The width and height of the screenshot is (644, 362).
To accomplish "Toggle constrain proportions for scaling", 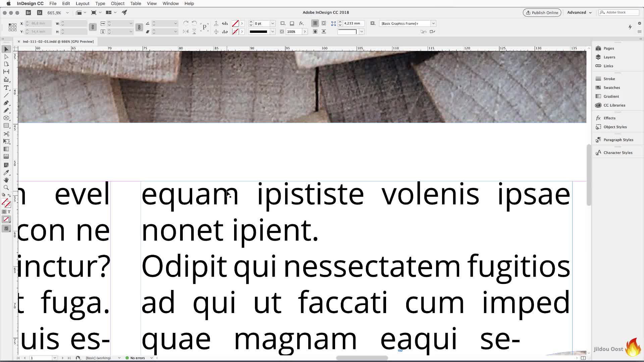I will (x=139, y=27).
